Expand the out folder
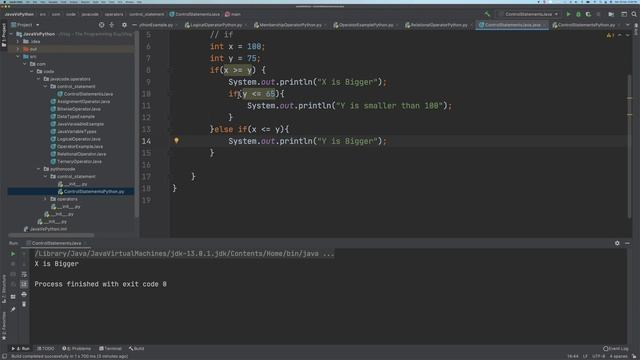 [18, 49]
